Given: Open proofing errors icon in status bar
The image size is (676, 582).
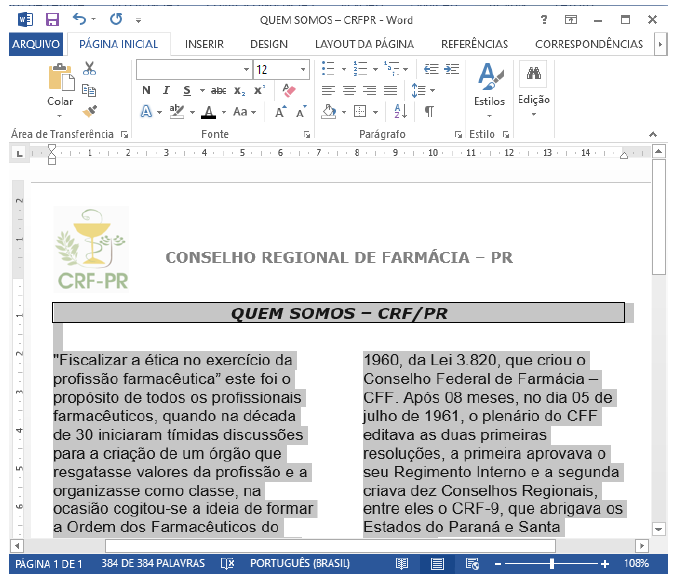Looking at the screenshot, I should (x=227, y=563).
